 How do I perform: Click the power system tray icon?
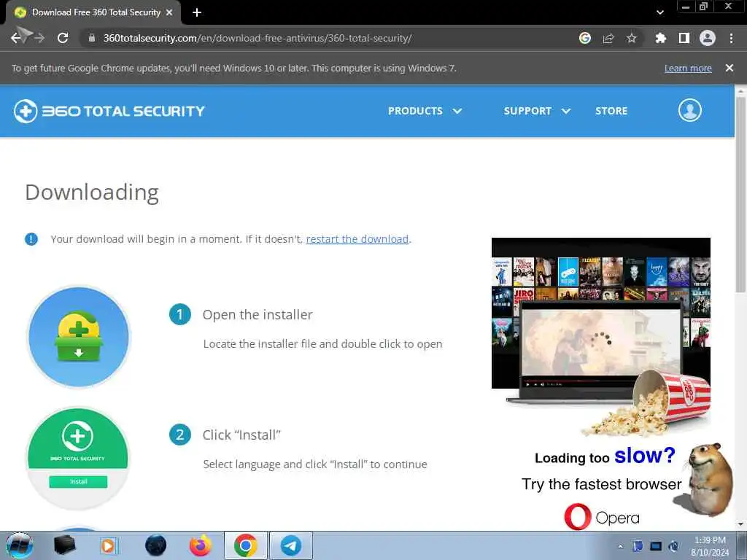click(x=673, y=546)
